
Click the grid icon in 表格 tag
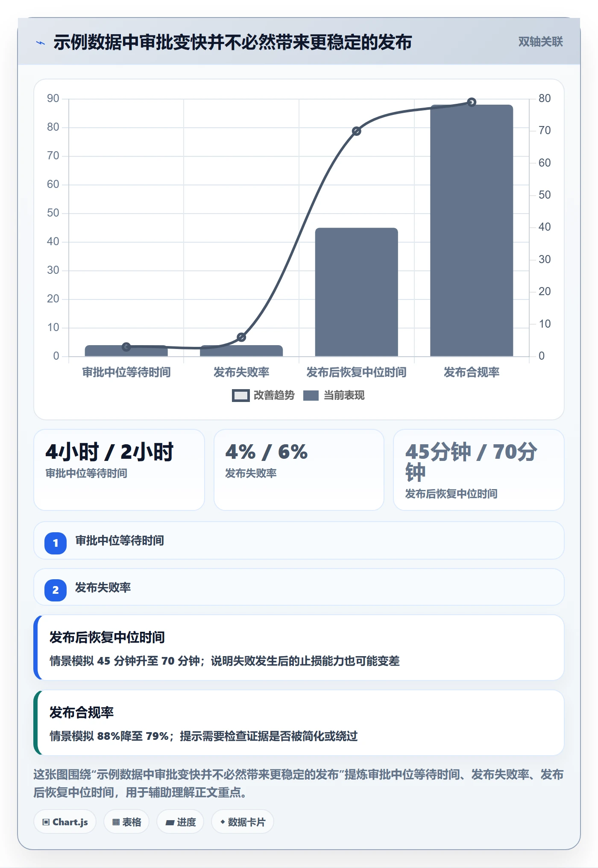tap(116, 822)
